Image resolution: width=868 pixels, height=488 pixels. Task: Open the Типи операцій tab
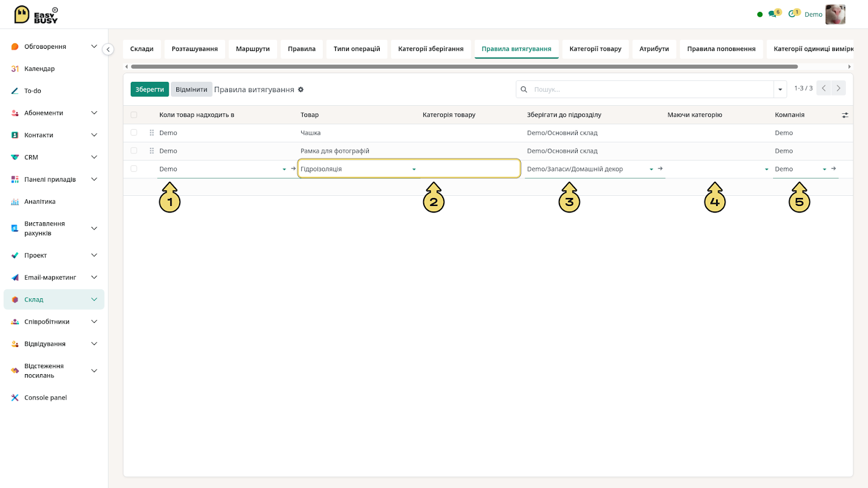pos(356,49)
